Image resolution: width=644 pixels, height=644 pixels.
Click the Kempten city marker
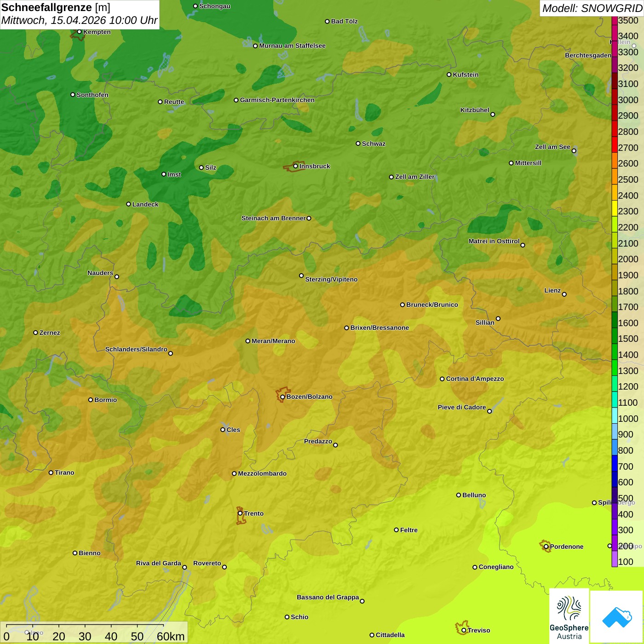[79, 32]
